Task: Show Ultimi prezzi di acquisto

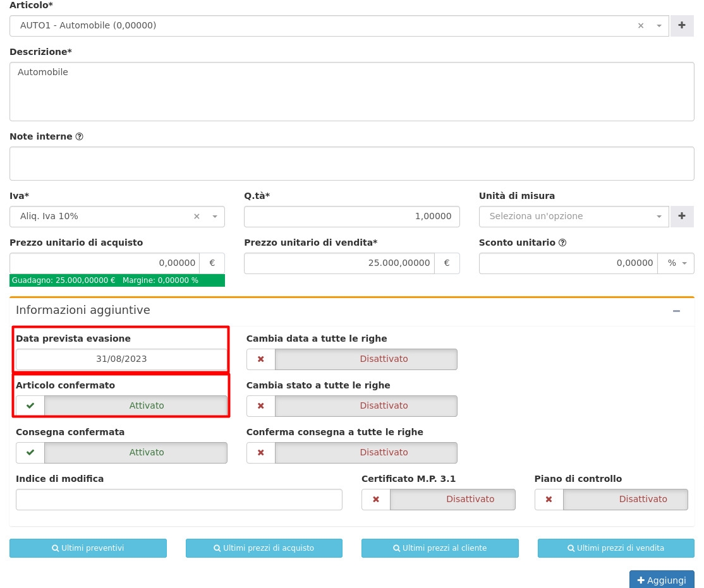Action: click(x=264, y=548)
